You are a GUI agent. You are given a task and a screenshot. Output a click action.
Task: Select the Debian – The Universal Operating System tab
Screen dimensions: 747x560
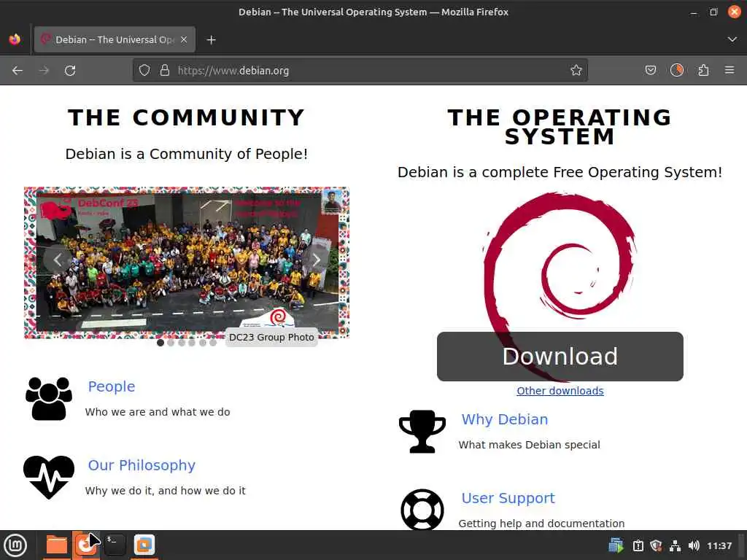coord(115,39)
